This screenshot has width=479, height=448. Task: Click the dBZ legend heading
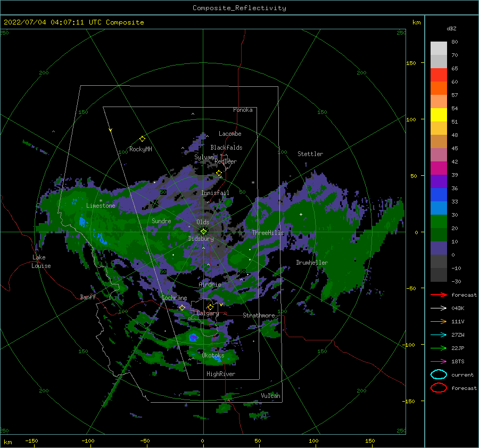pyautogui.click(x=451, y=28)
